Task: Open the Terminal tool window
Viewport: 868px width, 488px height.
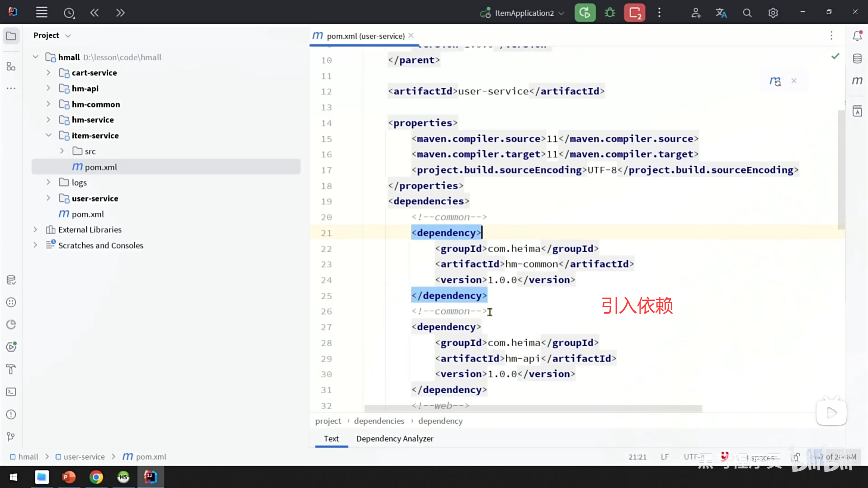Action: 11,392
